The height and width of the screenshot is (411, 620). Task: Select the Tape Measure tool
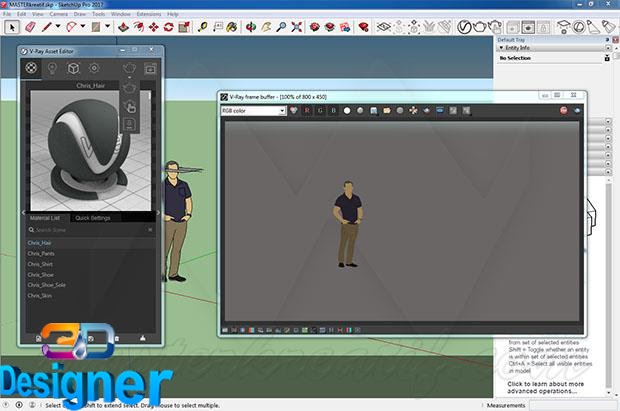tap(202, 27)
